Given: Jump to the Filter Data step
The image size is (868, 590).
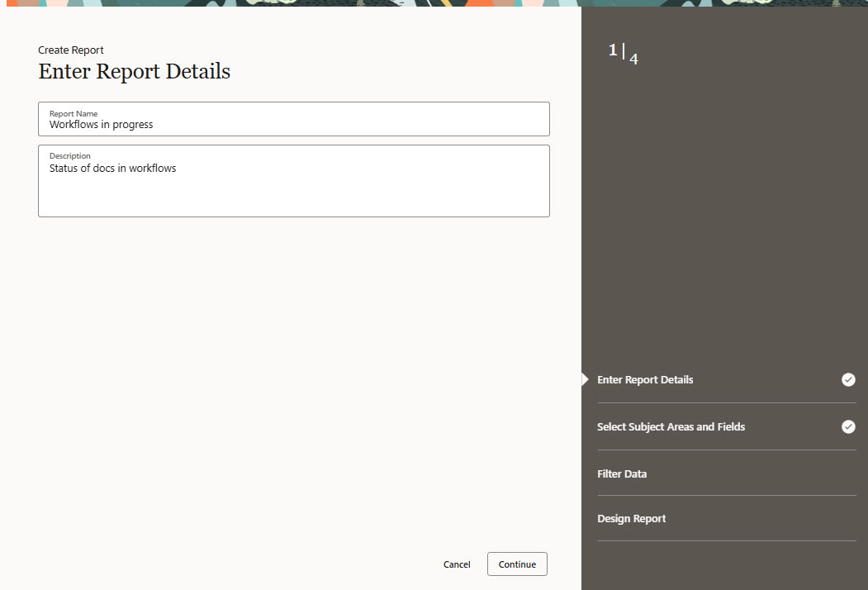Looking at the screenshot, I should (x=622, y=474).
